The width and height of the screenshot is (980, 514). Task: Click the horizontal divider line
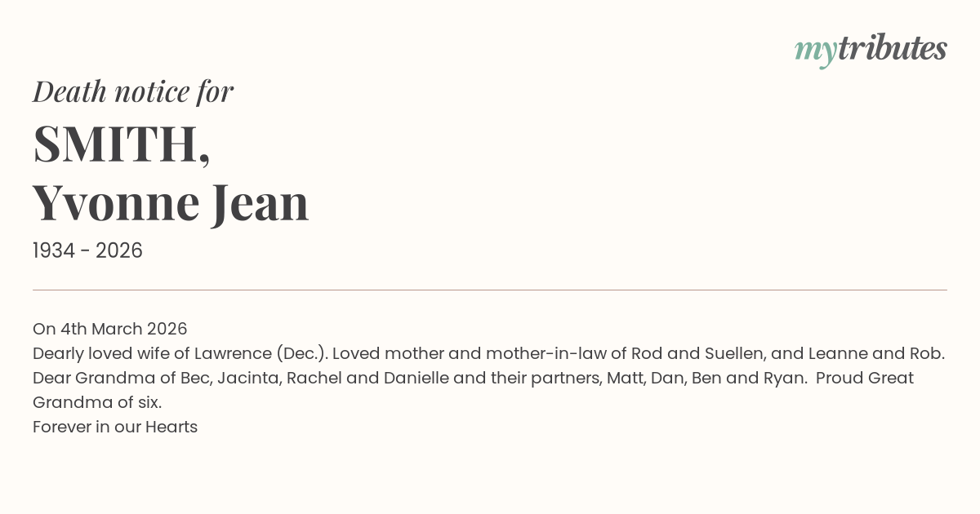coord(490,290)
